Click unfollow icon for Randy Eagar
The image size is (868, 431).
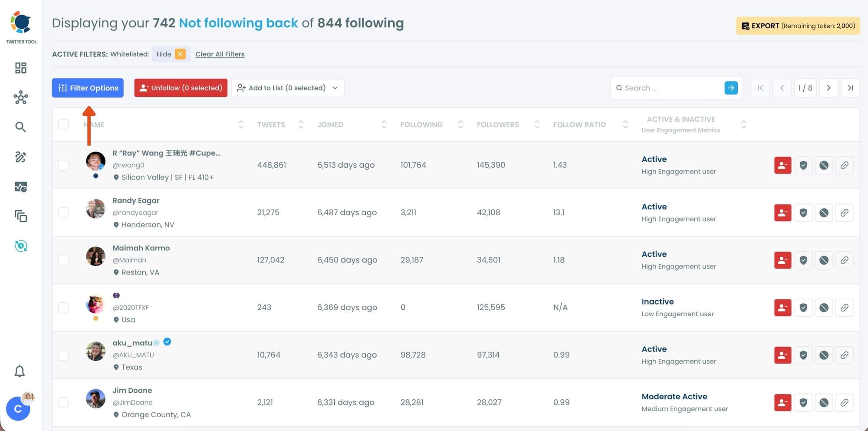click(783, 213)
